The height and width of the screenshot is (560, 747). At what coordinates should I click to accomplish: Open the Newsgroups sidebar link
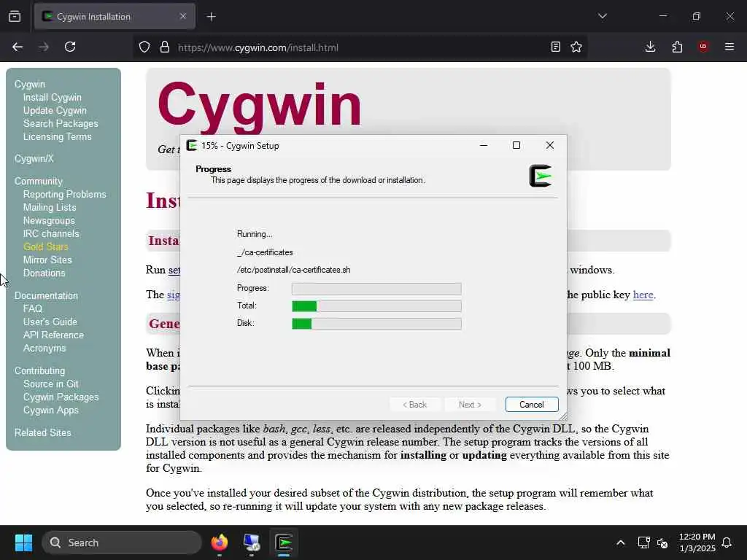coord(49,220)
